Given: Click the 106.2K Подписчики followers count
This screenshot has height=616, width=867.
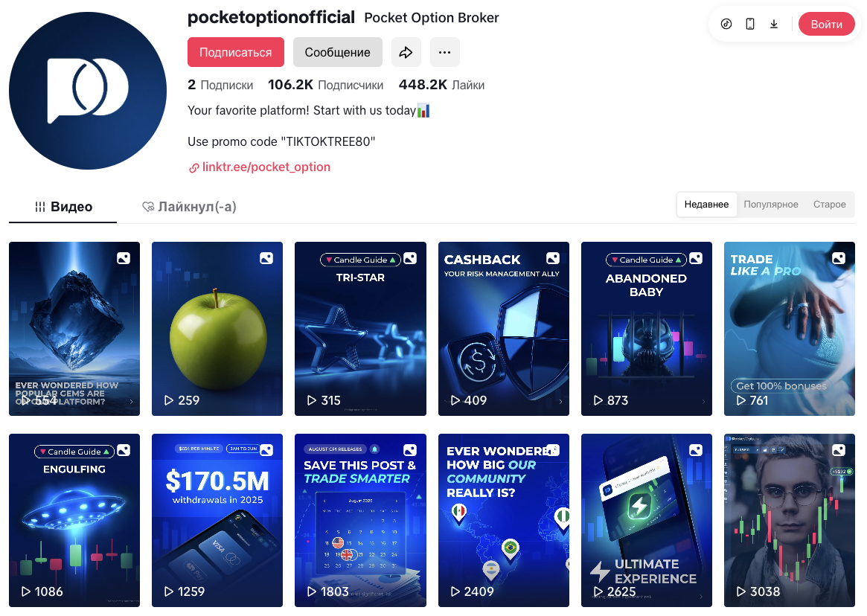Looking at the screenshot, I should (x=325, y=85).
